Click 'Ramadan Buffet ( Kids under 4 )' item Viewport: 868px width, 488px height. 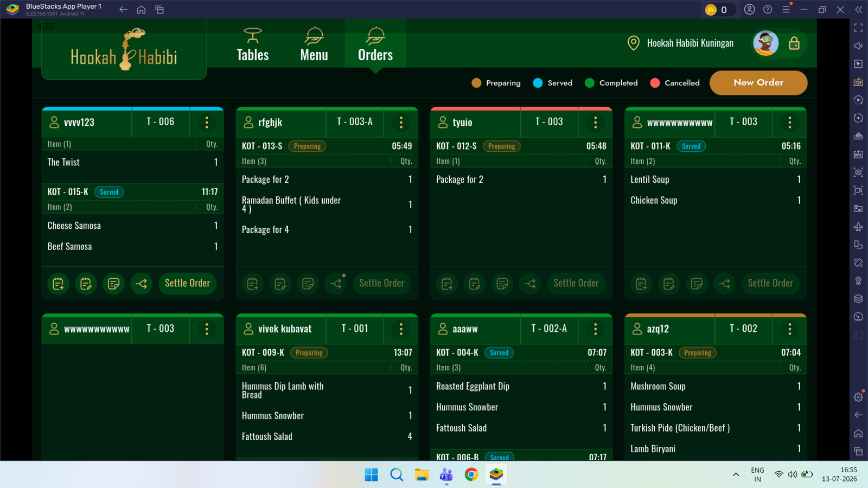point(291,204)
